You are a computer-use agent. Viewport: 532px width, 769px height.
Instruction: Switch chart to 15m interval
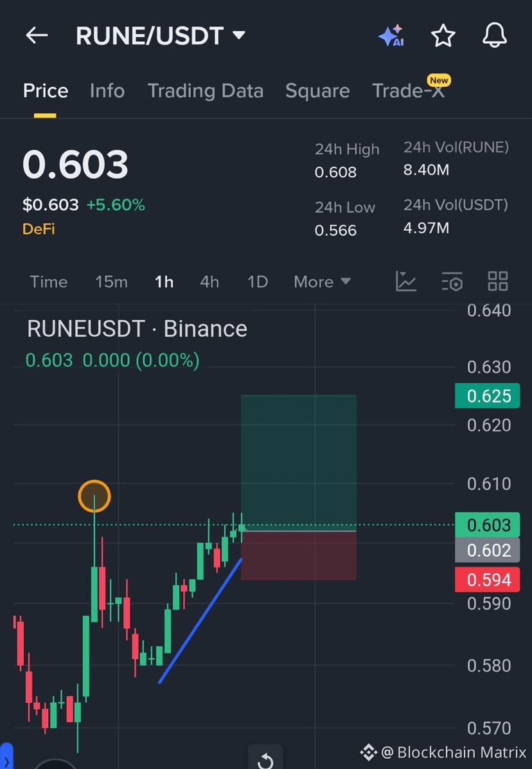[x=111, y=282]
